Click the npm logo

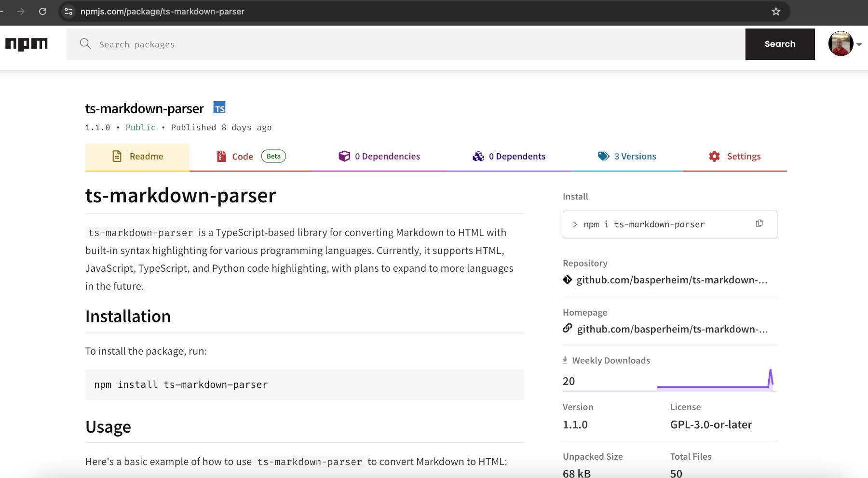[27, 44]
